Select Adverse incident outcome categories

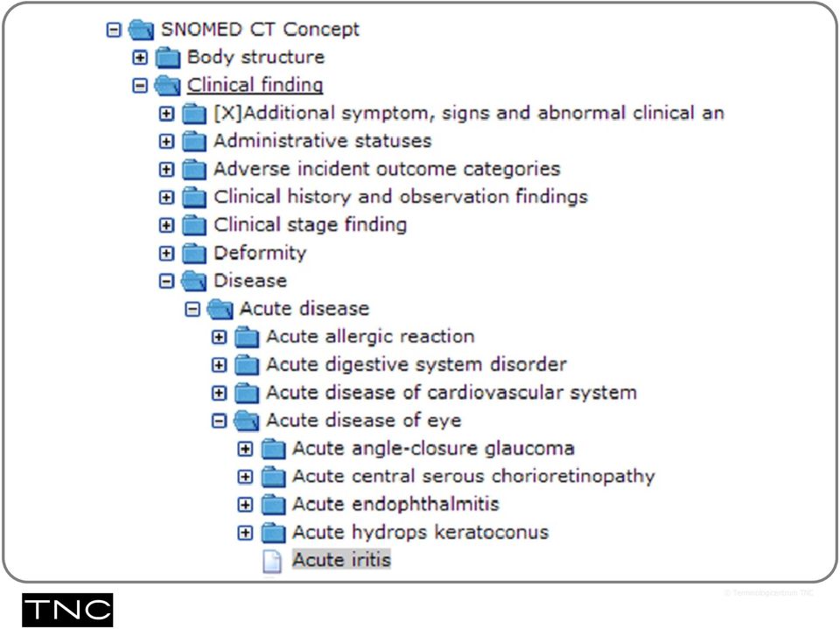tap(387, 169)
